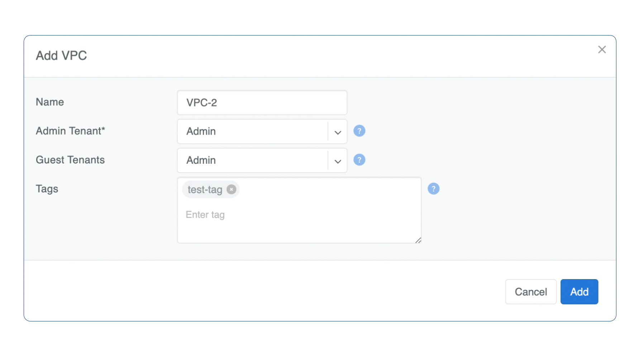Image resolution: width=644 pixels, height=354 pixels.
Task: Click the Guest Tenants help icon
Action: [x=359, y=160]
